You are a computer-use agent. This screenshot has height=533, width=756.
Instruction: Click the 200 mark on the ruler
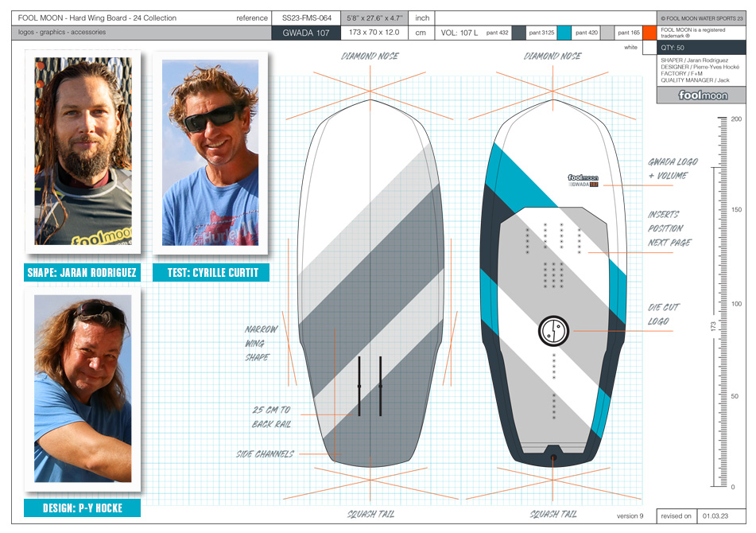tap(736, 119)
